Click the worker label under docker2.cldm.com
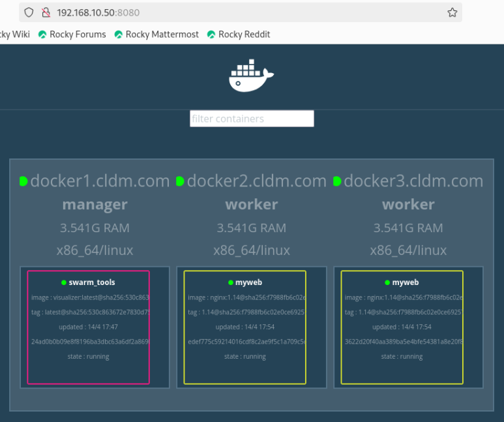 click(x=252, y=205)
